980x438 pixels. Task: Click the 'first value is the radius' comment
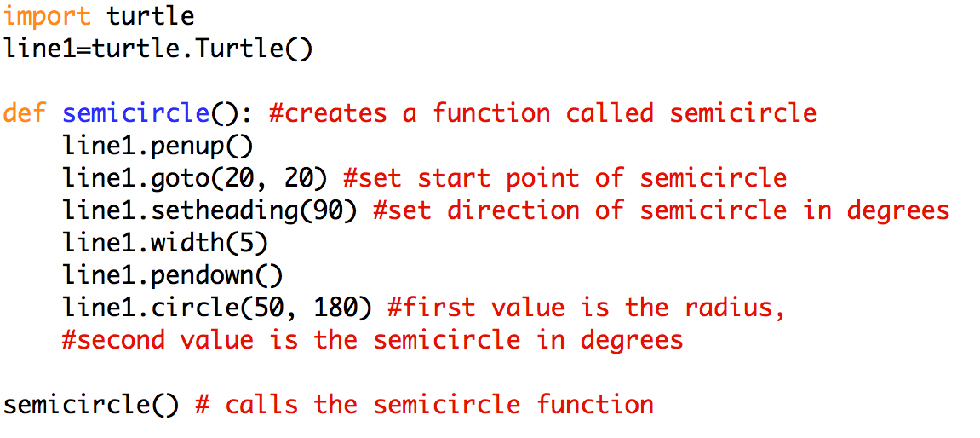click(586, 308)
